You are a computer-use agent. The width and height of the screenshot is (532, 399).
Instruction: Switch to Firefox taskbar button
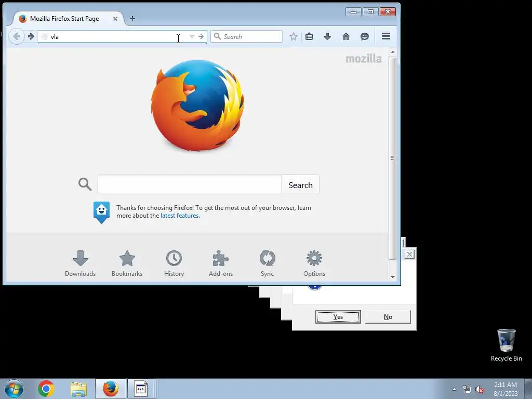pyautogui.click(x=111, y=389)
